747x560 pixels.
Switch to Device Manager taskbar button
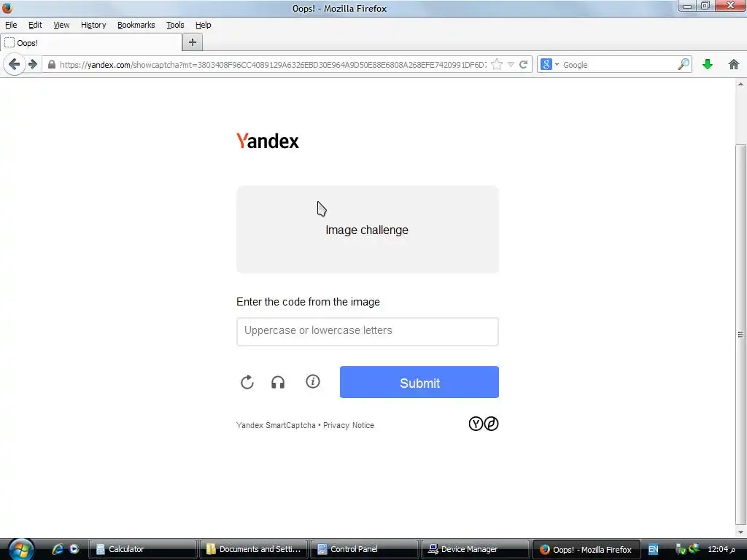(476, 549)
